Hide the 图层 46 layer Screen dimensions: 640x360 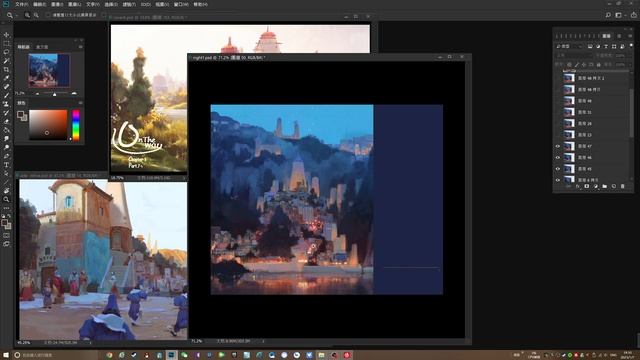pos(558,158)
